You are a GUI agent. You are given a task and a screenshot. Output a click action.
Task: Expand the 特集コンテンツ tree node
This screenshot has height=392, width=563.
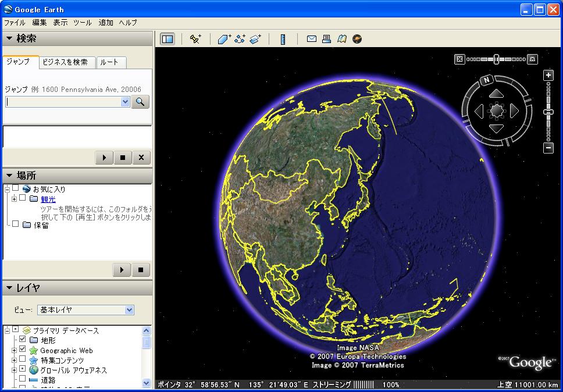click(x=14, y=360)
